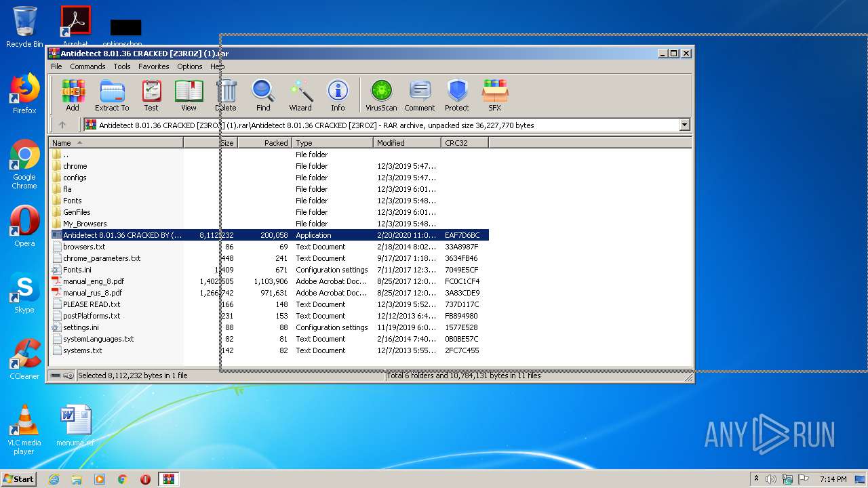Open Firefox desktop shortcut
Screen dimensions: 868x488
coord(24,94)
